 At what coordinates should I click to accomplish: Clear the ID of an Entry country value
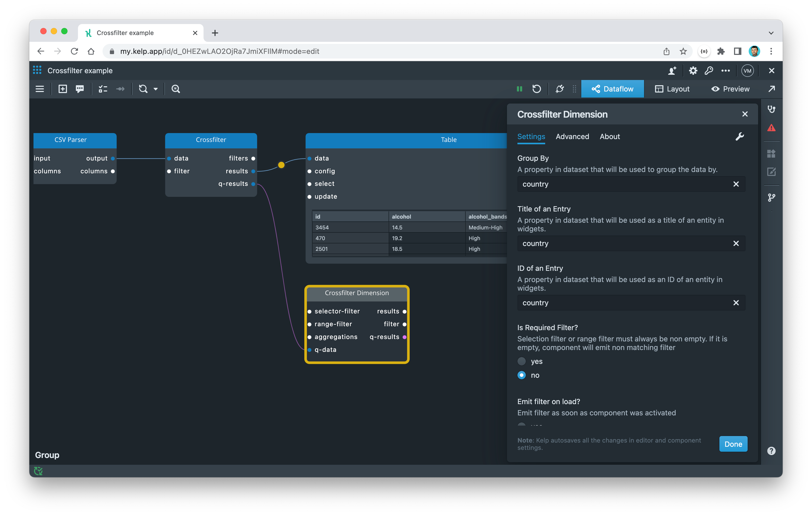tap(736, 303)
